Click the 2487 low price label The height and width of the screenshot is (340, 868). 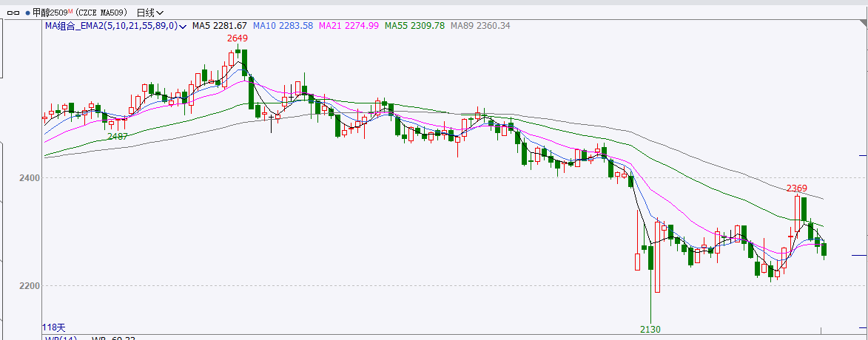[x=118, y=136]
